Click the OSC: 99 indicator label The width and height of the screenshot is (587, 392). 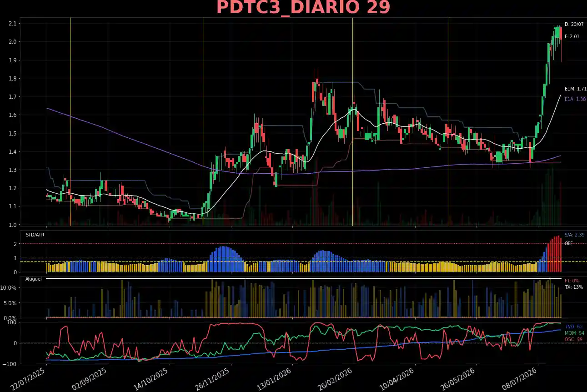coord(574,339)
